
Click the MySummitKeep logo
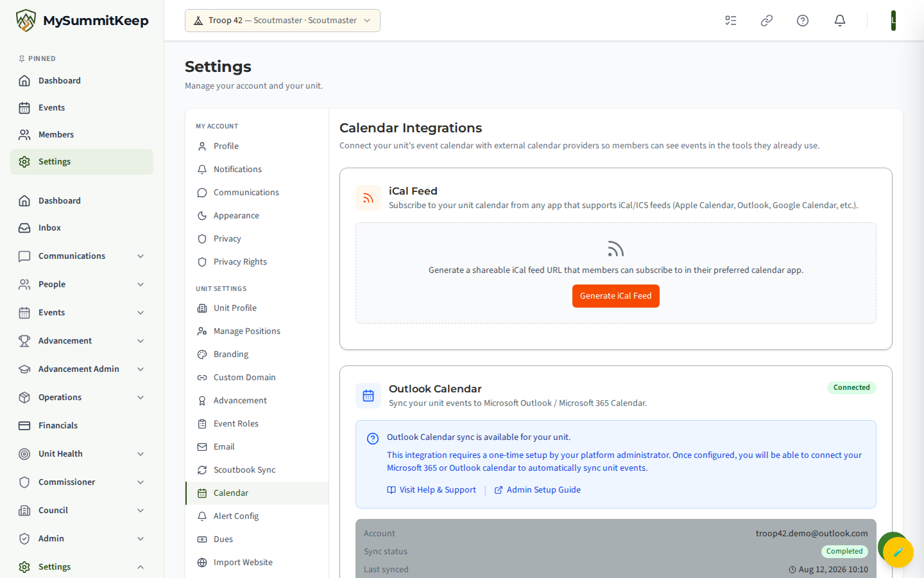(x=82, y=21)
